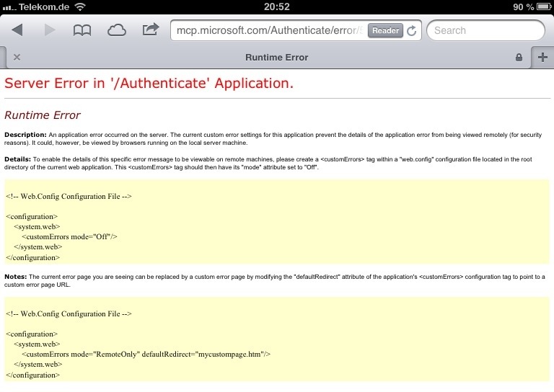Add a new tab with plus button

click(x=542, y=57)
